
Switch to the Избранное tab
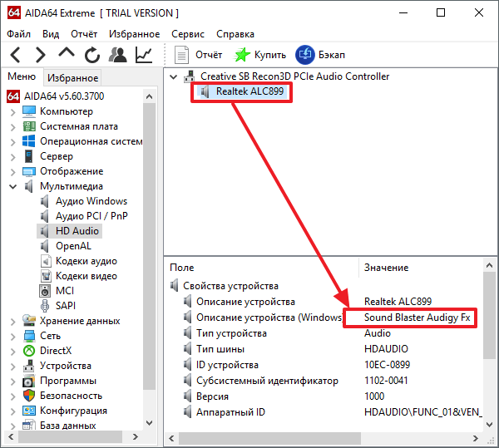pyautogui.click(x=72, y=78)
